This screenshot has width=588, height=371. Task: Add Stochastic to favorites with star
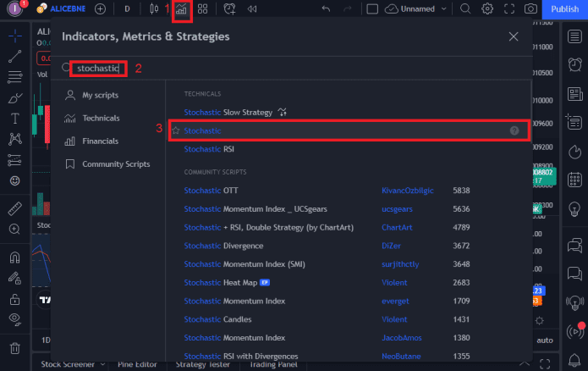[175, 130]
